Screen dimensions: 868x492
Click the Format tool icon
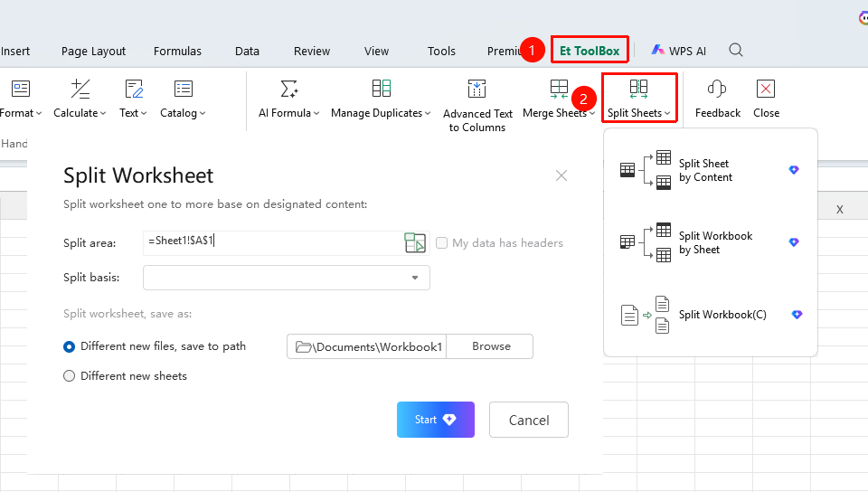click(21, 89)
